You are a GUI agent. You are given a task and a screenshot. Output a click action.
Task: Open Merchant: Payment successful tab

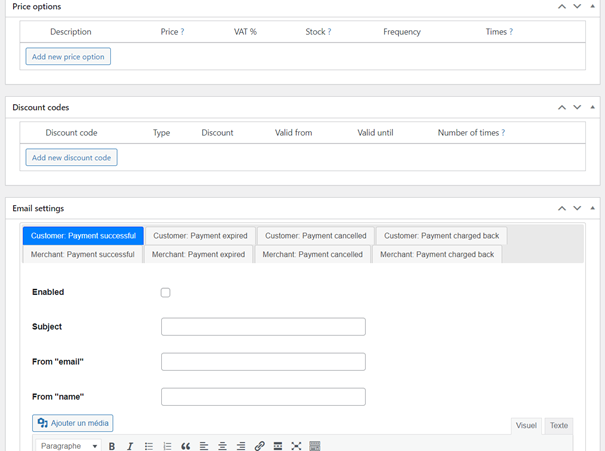(82, 255)
